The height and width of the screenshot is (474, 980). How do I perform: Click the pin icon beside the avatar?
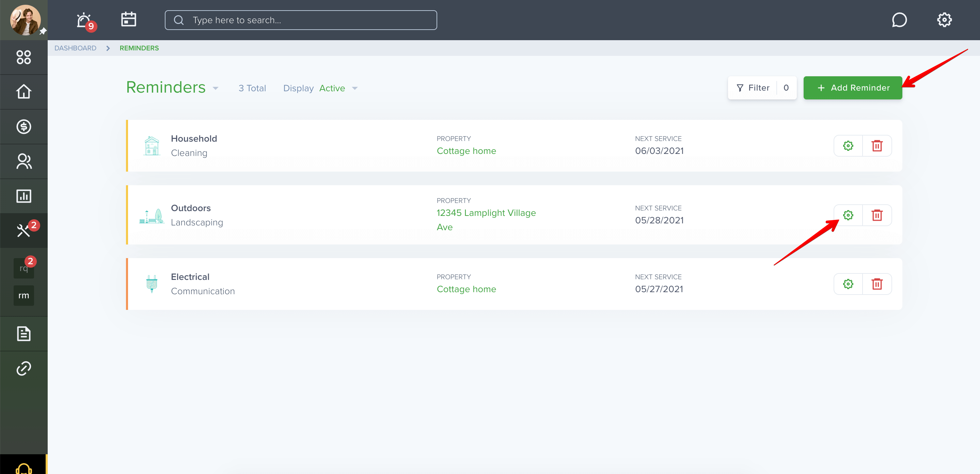pos(43,31)
